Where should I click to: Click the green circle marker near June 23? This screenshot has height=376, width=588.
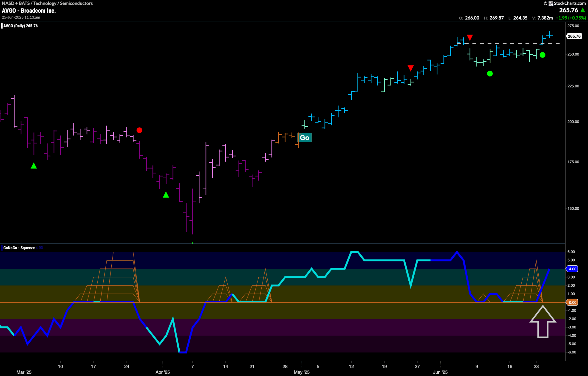(542, 55)
